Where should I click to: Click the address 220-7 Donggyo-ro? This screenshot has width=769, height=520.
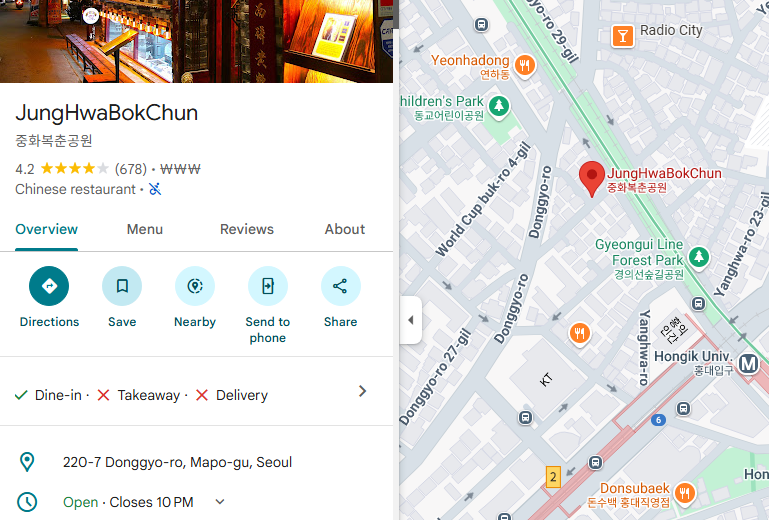click(177, 462)
